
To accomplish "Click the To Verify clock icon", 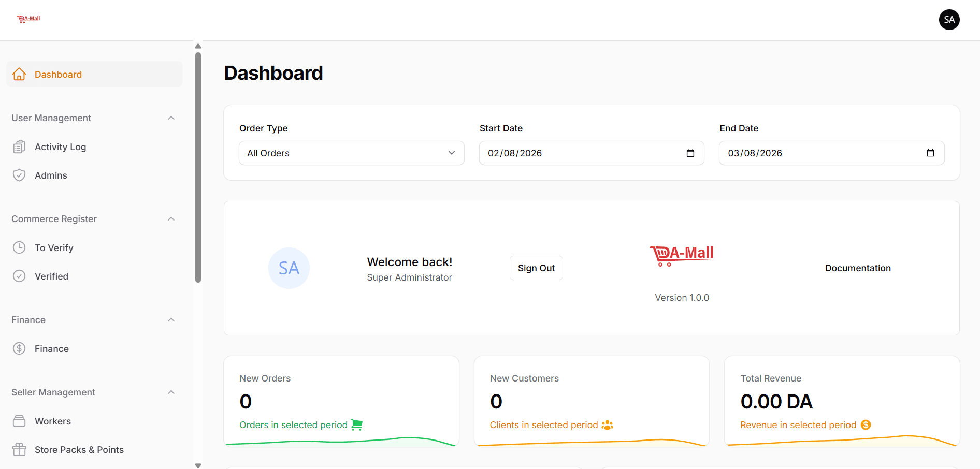I will point(19,247).
